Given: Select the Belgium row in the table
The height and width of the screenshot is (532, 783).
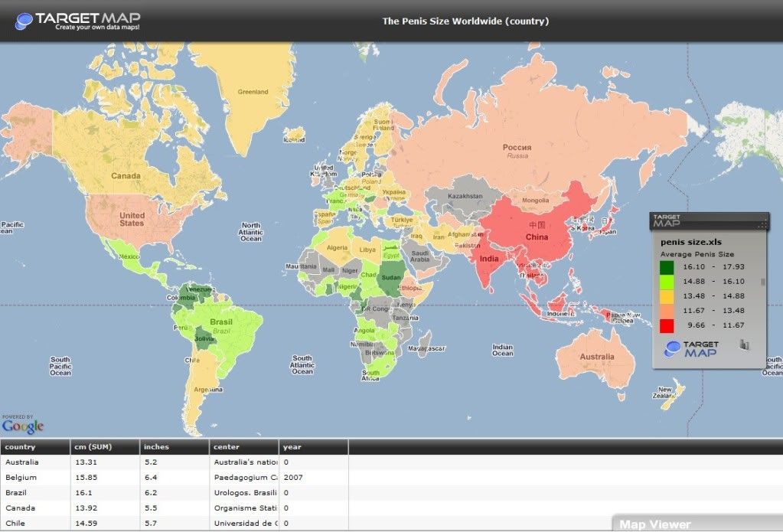Looking at the screenshot, I should click(x=21, y=477).
